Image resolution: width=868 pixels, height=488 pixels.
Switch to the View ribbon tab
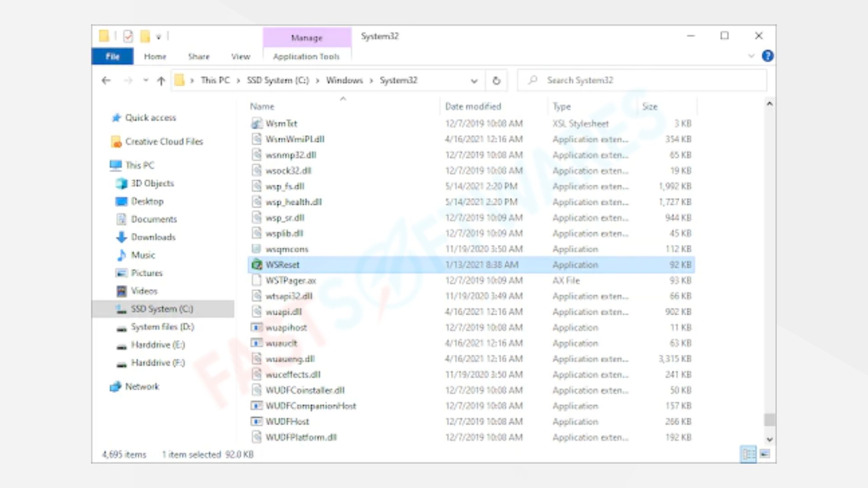pos(241,56)
